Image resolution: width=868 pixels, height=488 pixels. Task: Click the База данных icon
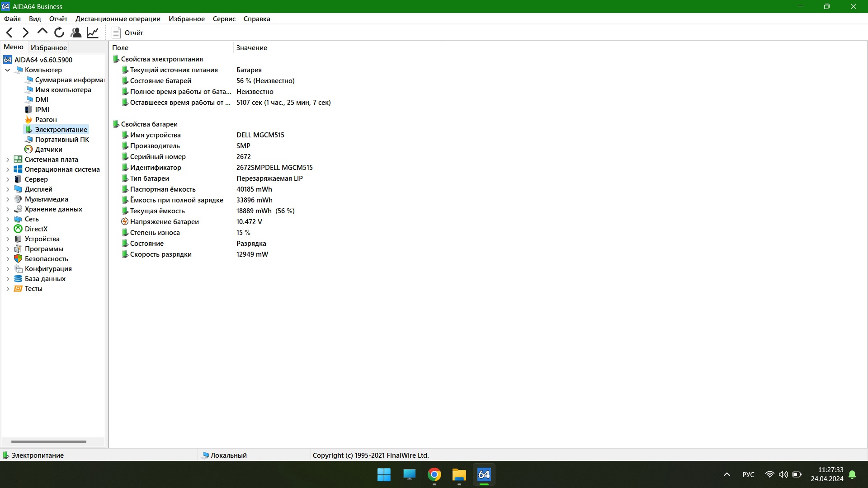pyautogui.click(x=18, y=279)
